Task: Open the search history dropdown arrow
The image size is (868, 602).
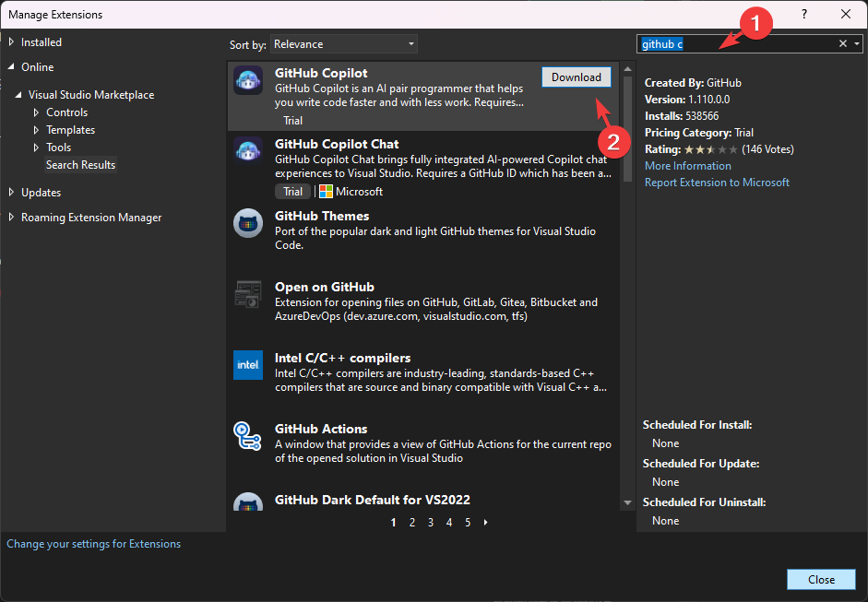Action: [857, 43]
